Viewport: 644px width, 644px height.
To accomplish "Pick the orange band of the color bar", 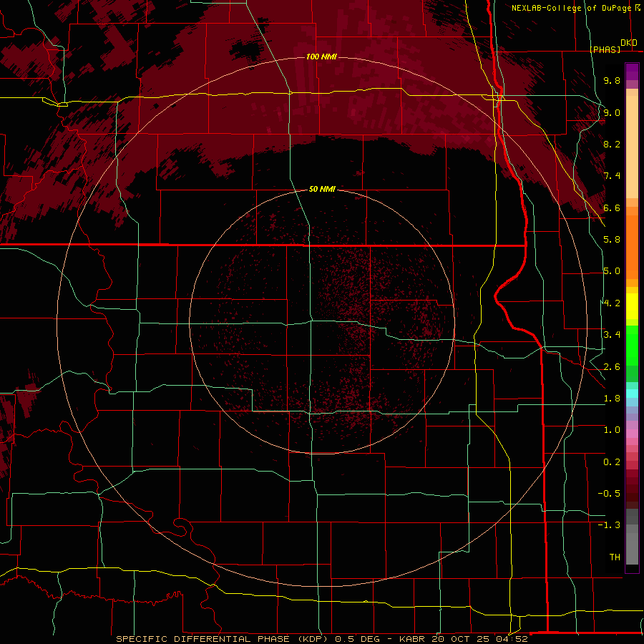I will click(632, 246).
